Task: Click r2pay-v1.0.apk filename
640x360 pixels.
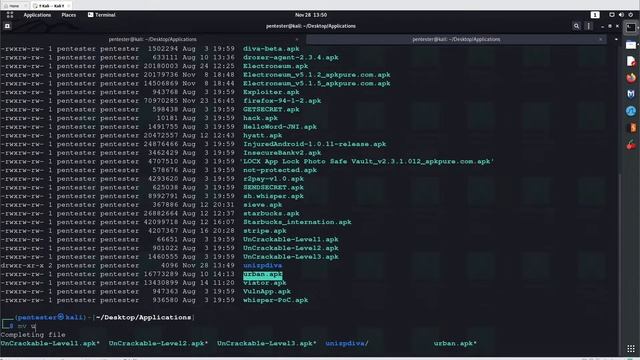Action: point(273,179)
